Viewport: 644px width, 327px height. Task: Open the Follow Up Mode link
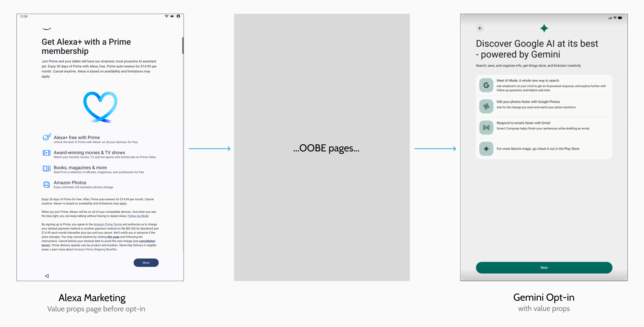pyautogui.click(x=138, y=216)
